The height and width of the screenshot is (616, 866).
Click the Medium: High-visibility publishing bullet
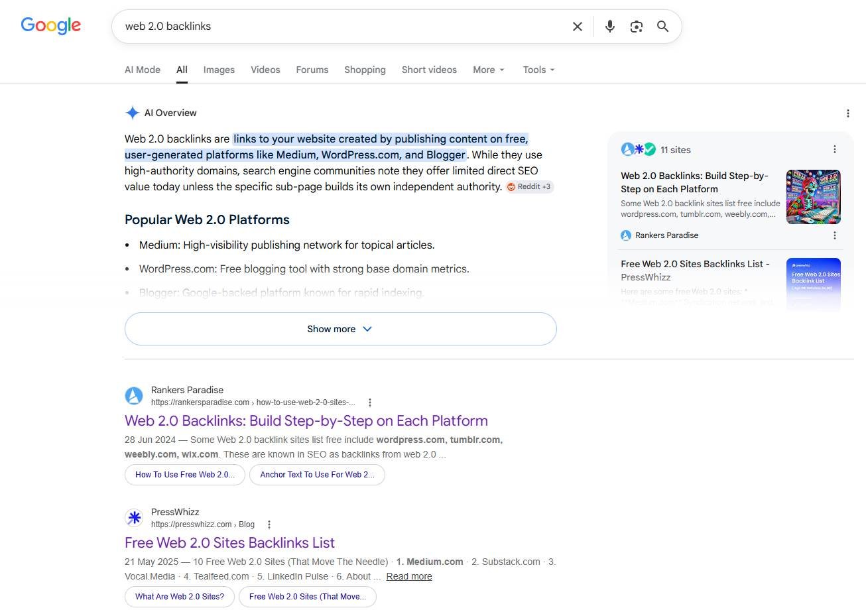point(286,245)
